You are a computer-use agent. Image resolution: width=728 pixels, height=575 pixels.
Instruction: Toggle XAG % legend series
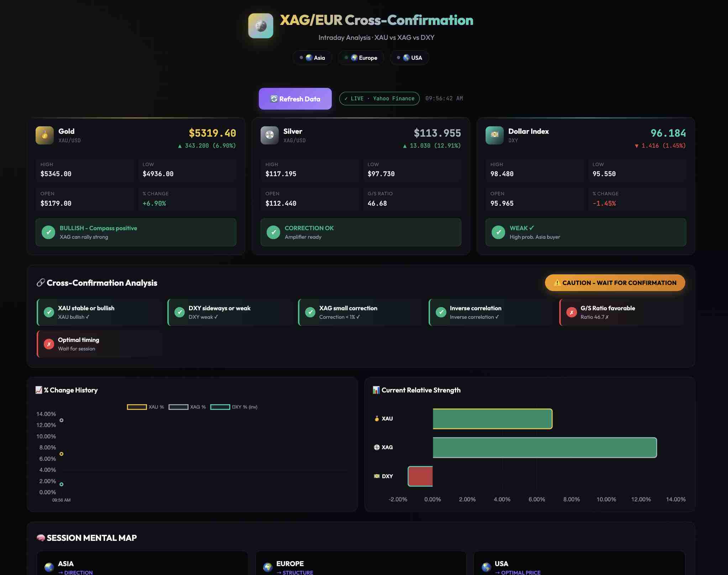(x=187, y=407)
